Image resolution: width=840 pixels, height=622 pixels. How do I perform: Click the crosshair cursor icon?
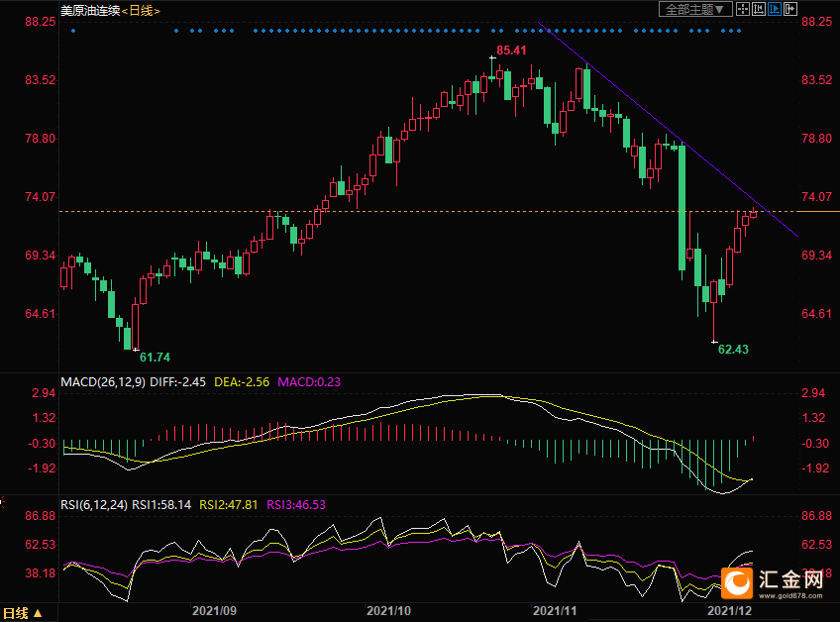743,9
